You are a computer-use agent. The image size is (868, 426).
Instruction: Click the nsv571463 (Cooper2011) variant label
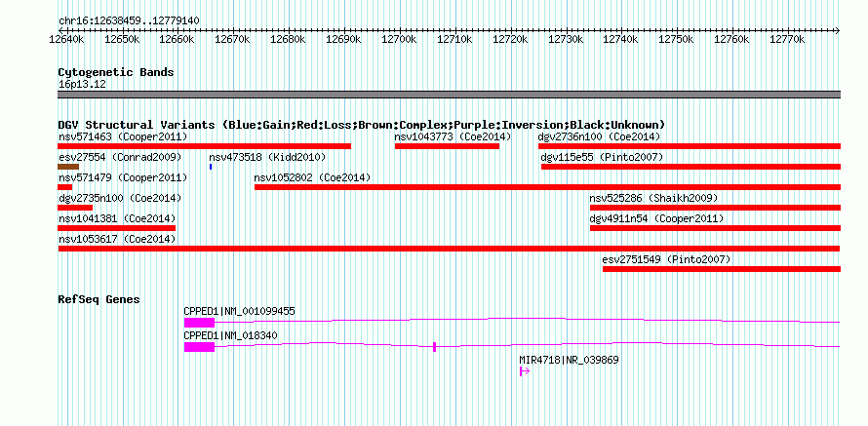[x=123, y=136]
